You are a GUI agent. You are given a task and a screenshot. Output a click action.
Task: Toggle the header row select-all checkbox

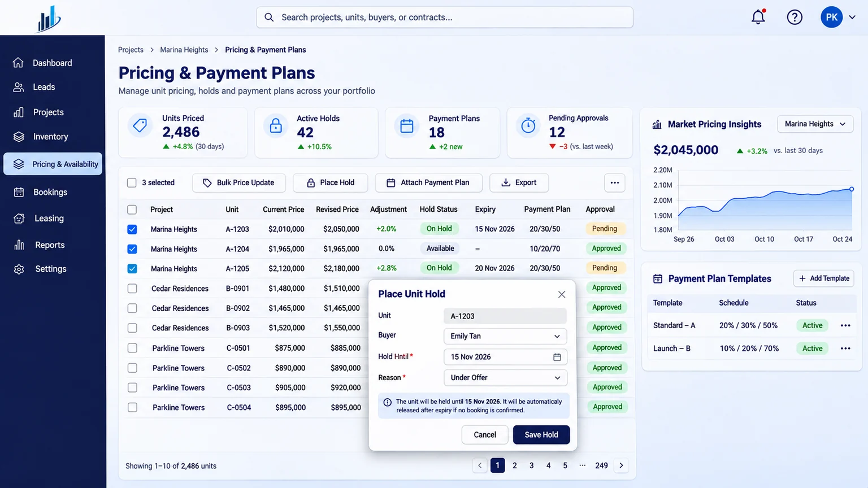[x=132, y=210]
